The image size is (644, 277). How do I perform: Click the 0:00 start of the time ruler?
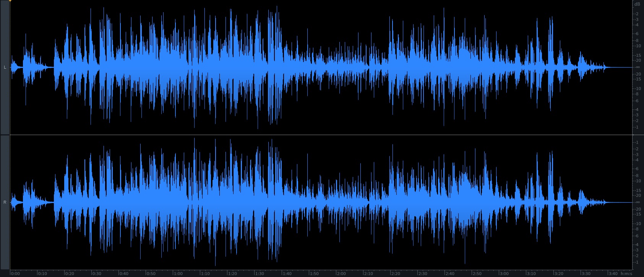tap(15, 274)
